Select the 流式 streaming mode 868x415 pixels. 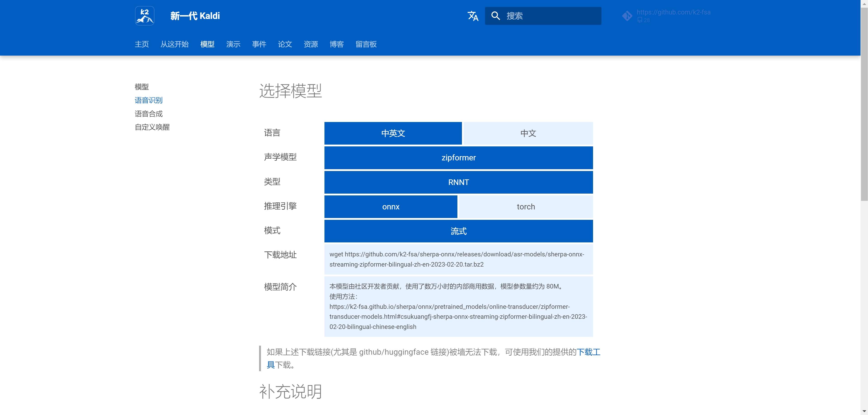[x=458, y=231]
